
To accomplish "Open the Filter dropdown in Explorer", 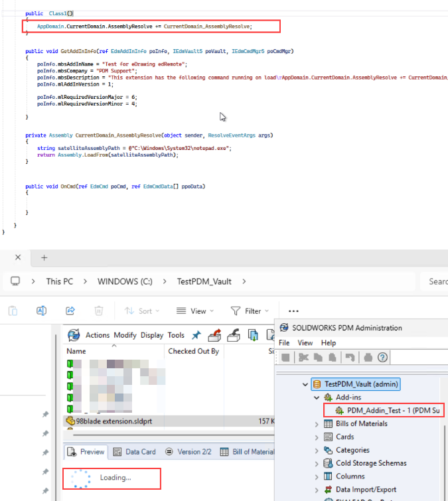I will coord(249,311).
